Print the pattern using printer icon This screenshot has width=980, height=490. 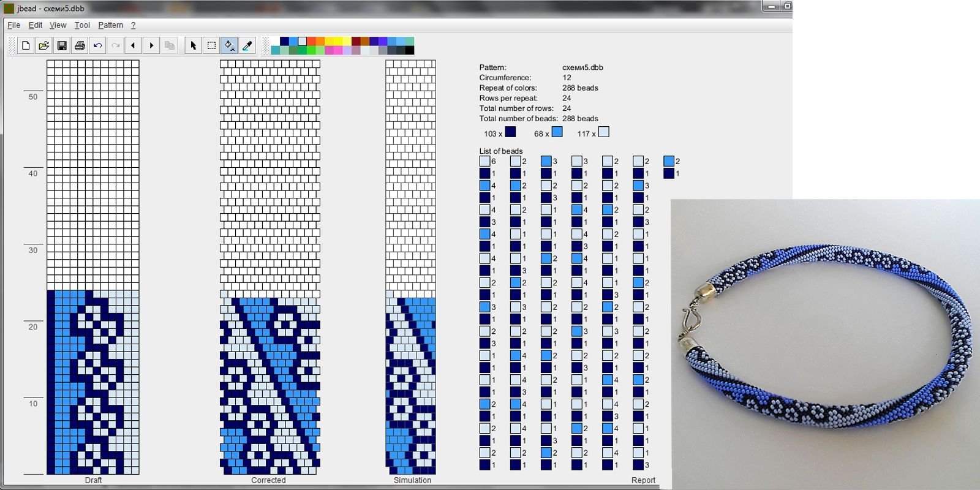click(x=80, y=45)
